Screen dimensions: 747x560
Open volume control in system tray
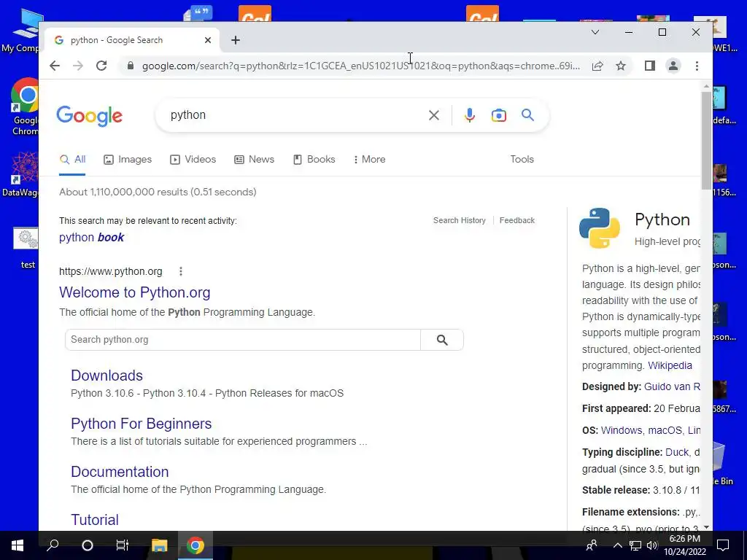click(x=651, y=545)
